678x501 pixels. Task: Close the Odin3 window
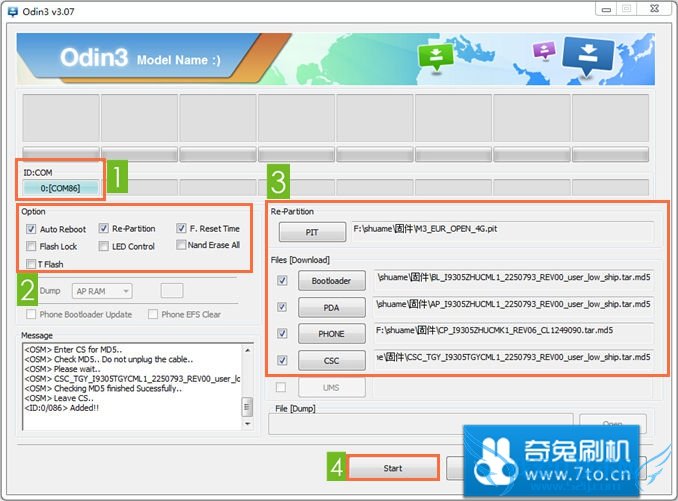655,9
